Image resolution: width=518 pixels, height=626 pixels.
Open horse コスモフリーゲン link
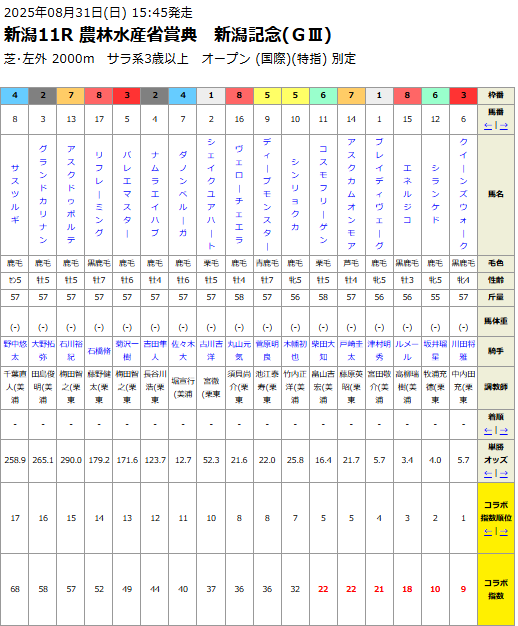point(323,194)
